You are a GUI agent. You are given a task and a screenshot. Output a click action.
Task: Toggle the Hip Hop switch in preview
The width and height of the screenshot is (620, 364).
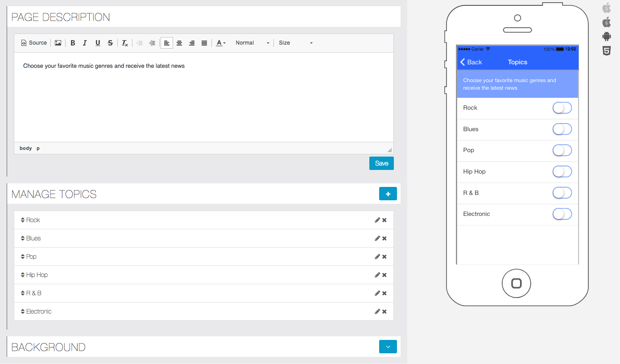[x=562, y=172]
